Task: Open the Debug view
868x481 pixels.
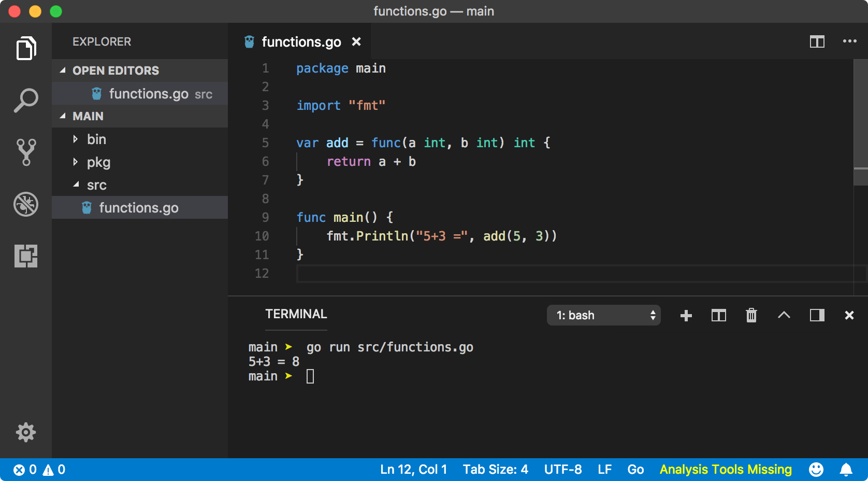Action: tap(26, 204)
